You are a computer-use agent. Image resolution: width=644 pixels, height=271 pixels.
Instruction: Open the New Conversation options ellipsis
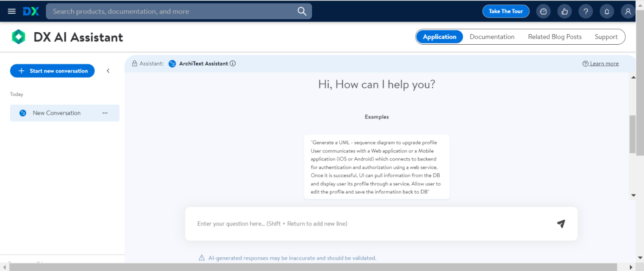(105, 113)
